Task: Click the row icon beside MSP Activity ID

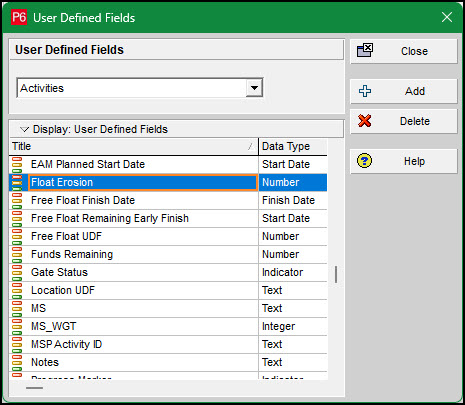Action: pos(17,344)
